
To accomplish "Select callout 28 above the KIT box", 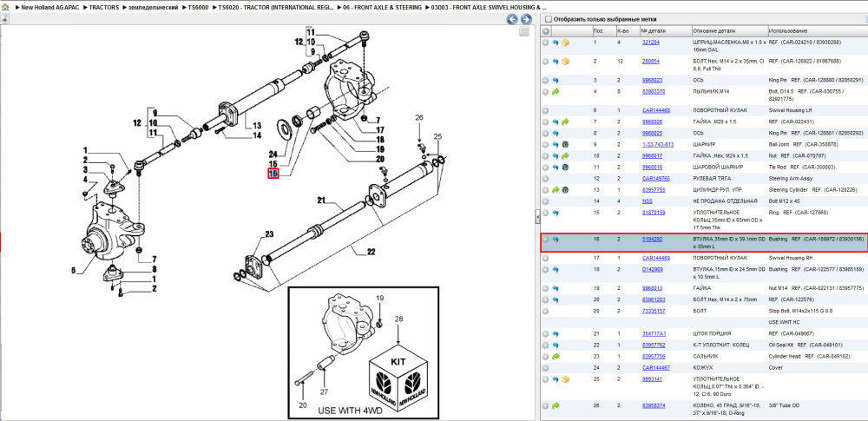I will 398,319.
